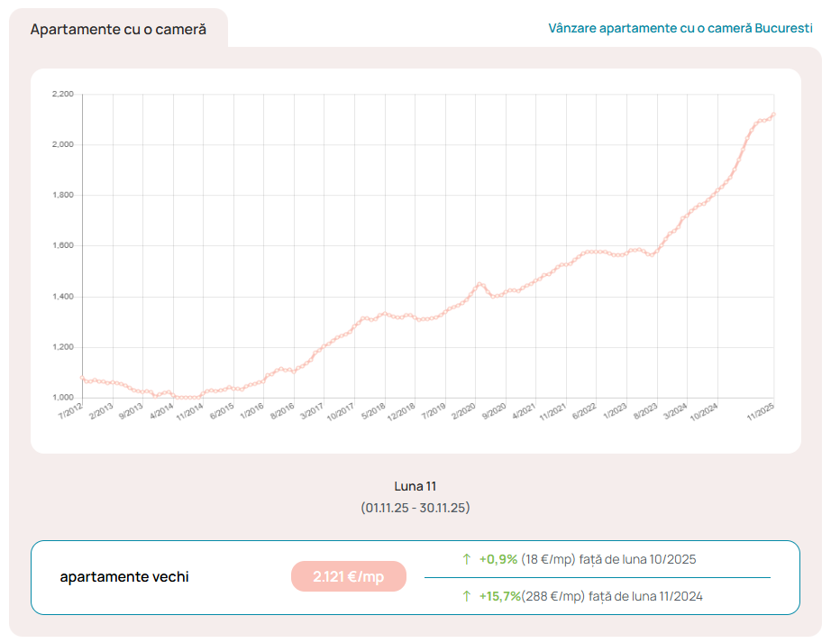Image resolution: width=840 pixels, height=643 pixels.
Task: Click the green up arrow beside +15,7%
Action: point(466,596)
